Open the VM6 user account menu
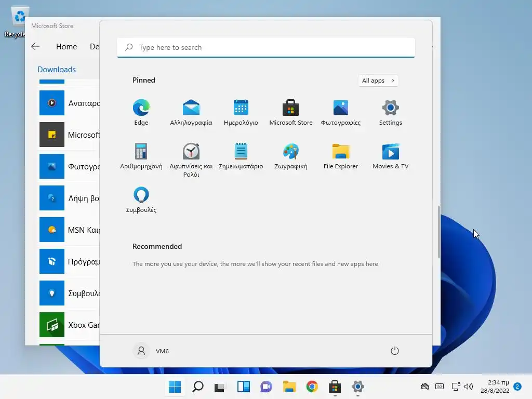Viewport: 532px width, 399px height. (x=151, y=351)
